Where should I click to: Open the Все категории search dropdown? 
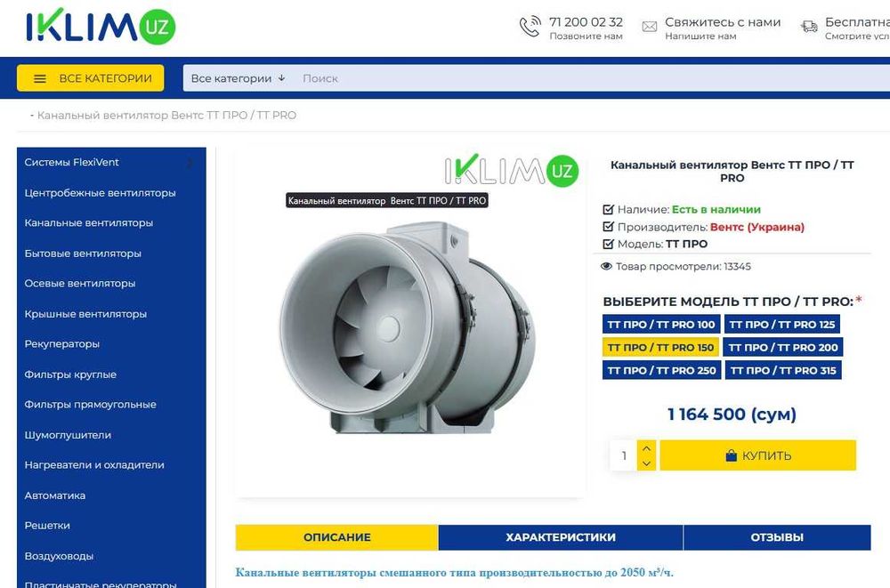tap(238, 78)
